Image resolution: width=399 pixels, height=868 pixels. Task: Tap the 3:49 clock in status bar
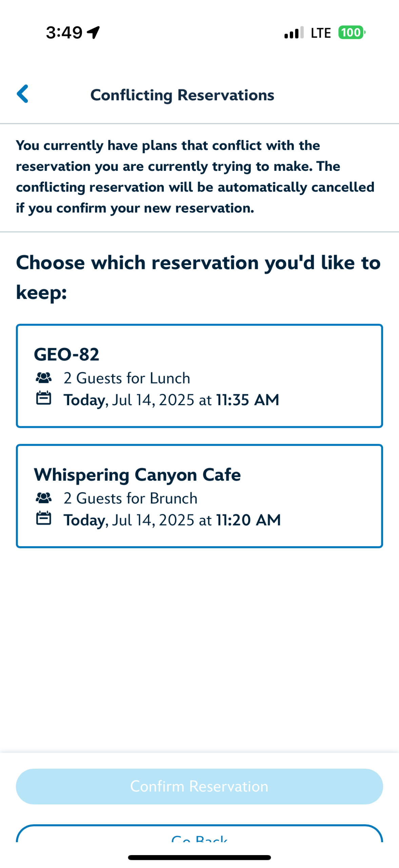[64, 33]
